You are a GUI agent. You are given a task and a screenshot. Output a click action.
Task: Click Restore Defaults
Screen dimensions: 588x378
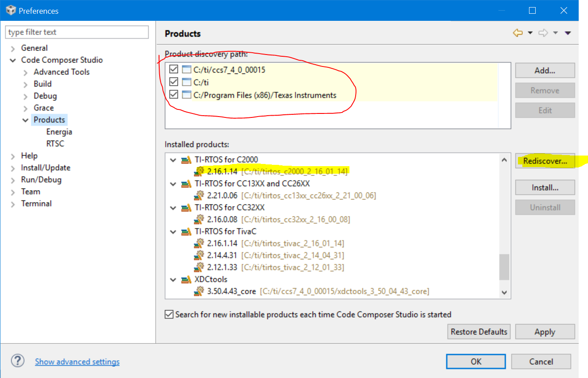(479, 331)
